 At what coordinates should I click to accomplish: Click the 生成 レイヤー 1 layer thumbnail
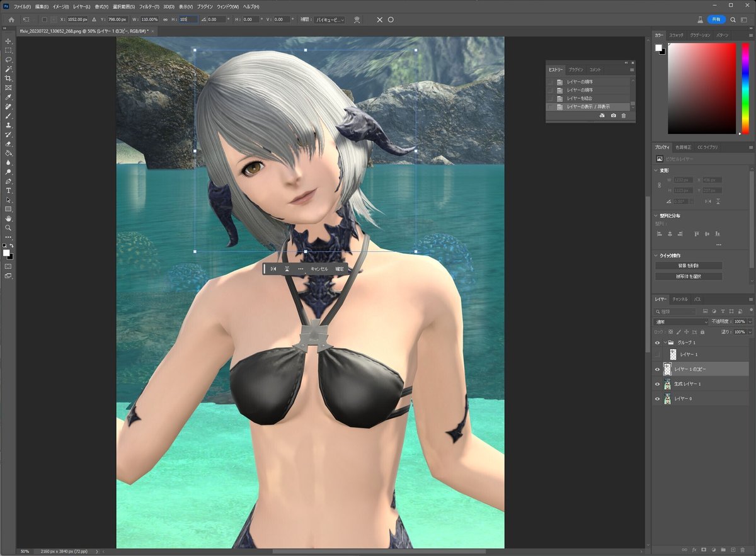667,383
